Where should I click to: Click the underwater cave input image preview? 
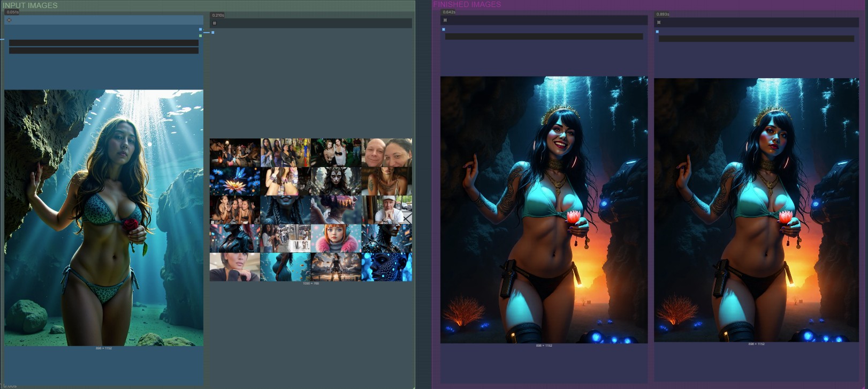pyautogui.click(x=104, y=218)
